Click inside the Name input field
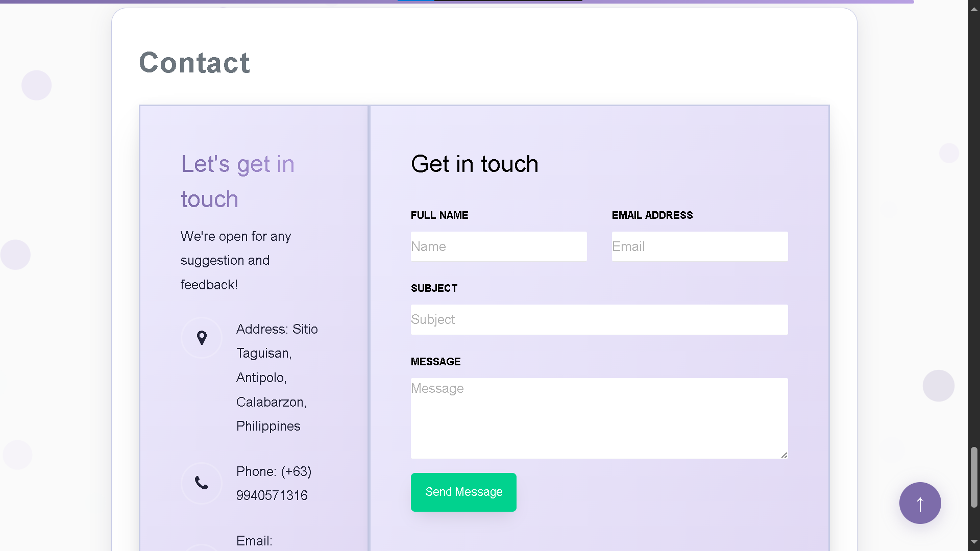This screenshot has width=980, height=551. 499,246
